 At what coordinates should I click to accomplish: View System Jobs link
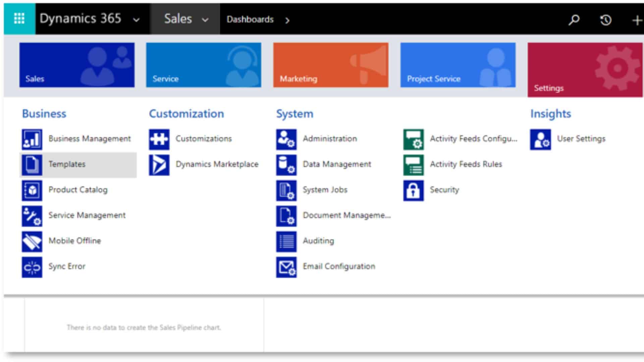pyautogui.click(x=325, y=190)
